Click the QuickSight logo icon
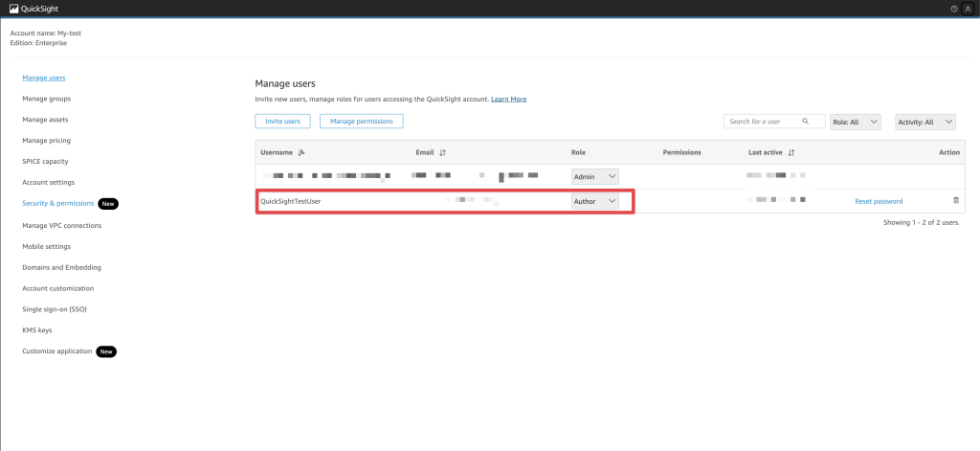This screenshot has width=980, height=451. (13, 9)
